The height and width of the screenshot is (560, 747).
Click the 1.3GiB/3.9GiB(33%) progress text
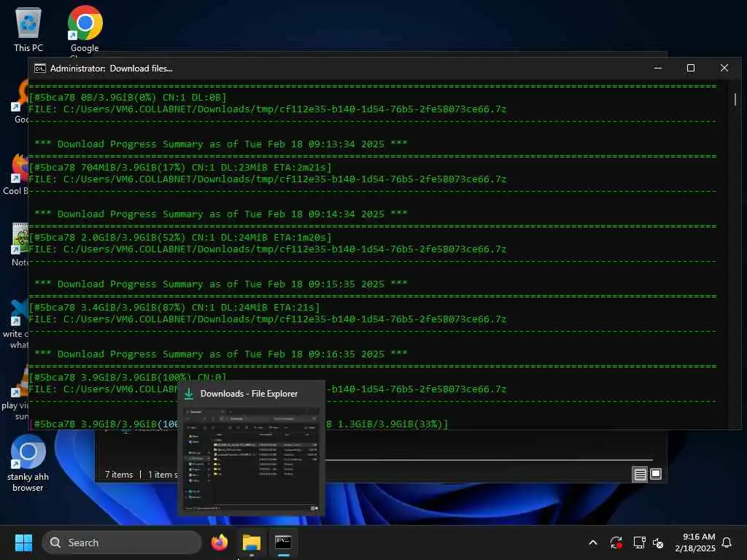(390, 424)
